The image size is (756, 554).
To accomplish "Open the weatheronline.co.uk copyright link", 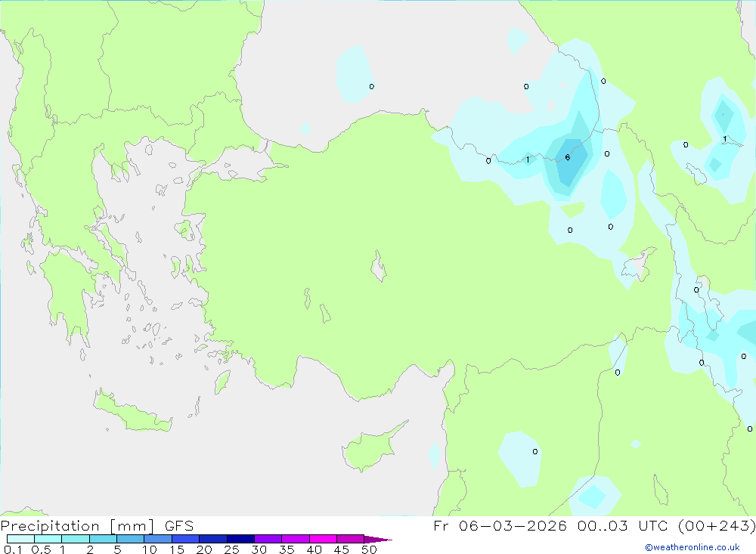I will pyautogui.click(x=692, y=547).
